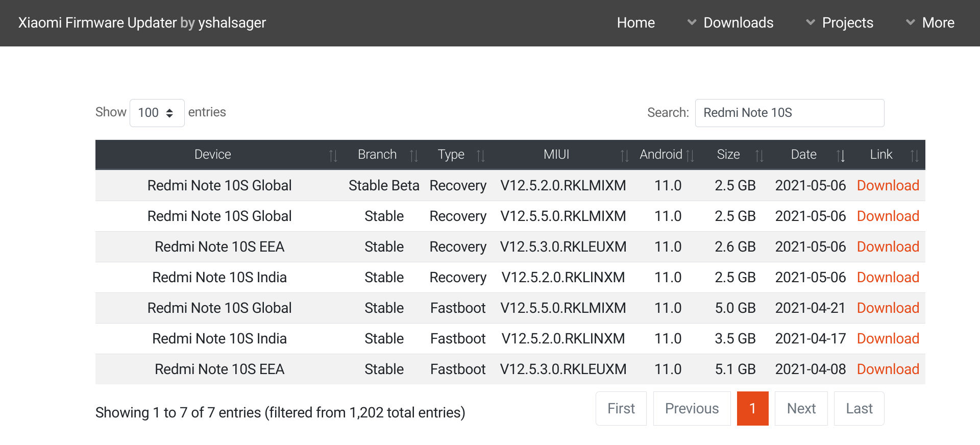Click the 5.0 GB size cell
This screenshot has width=980, height=445.
(x=735, y=308)
